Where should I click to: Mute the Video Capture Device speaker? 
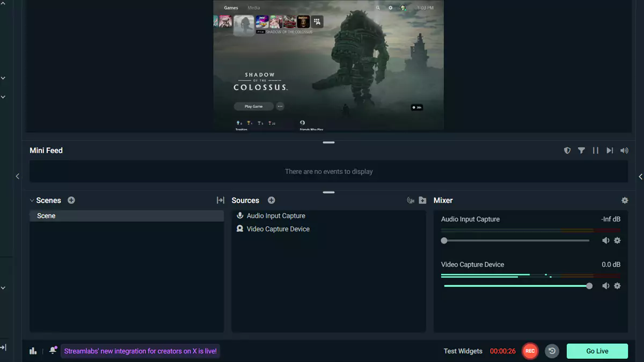[x=605, y=286]
